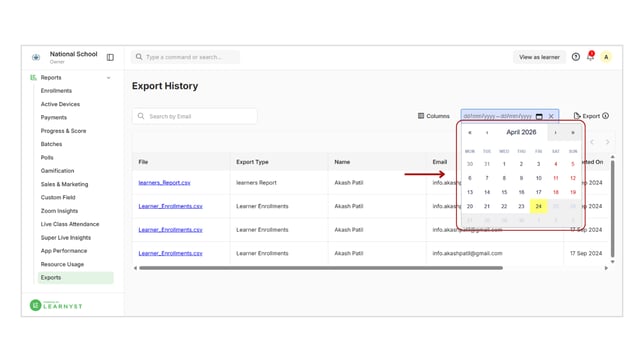Go to next month in calendar
This screenshot has width=644, height=362.
coord(556,133)
